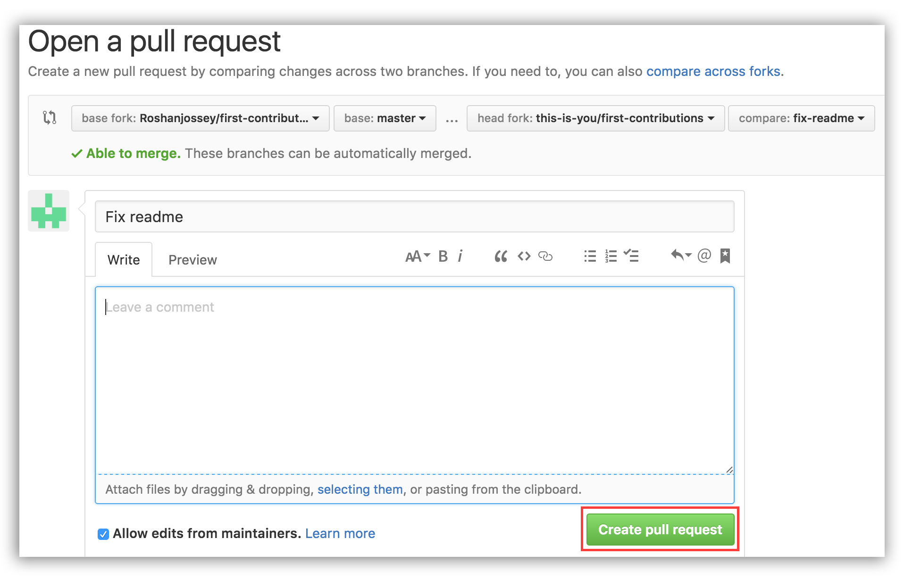This screenshot has height=588, width=904.
Task: Select the Write tab
Action: (x=123, y=259)
